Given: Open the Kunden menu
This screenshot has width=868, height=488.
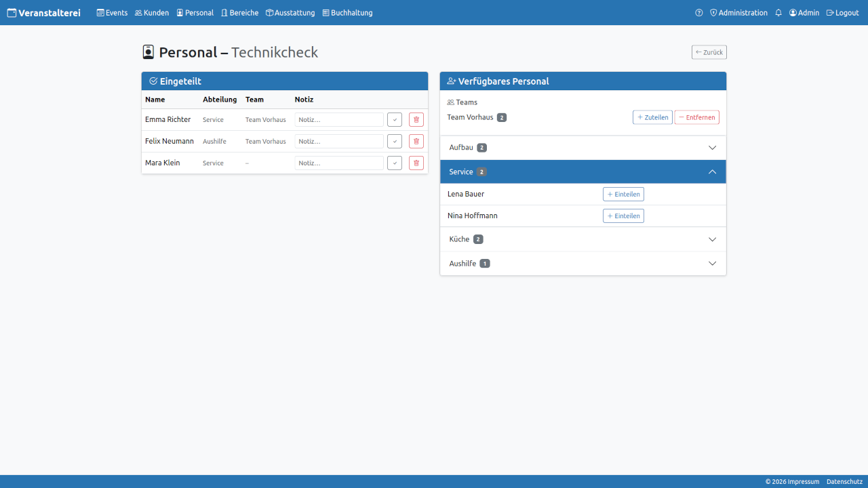Looking at the screenshot, I should [x=152, y=13].
